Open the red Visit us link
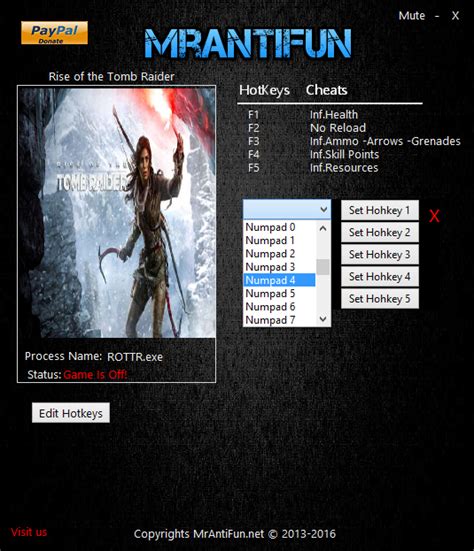This screenshot has height=551, width=474. pyautogui.click(x=29, y=532)
